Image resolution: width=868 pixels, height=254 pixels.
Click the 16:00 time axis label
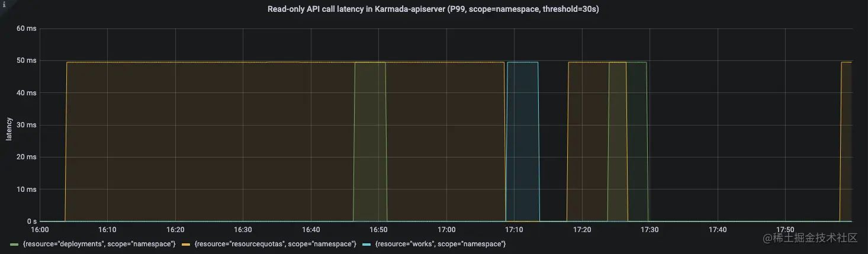point(40,230)
